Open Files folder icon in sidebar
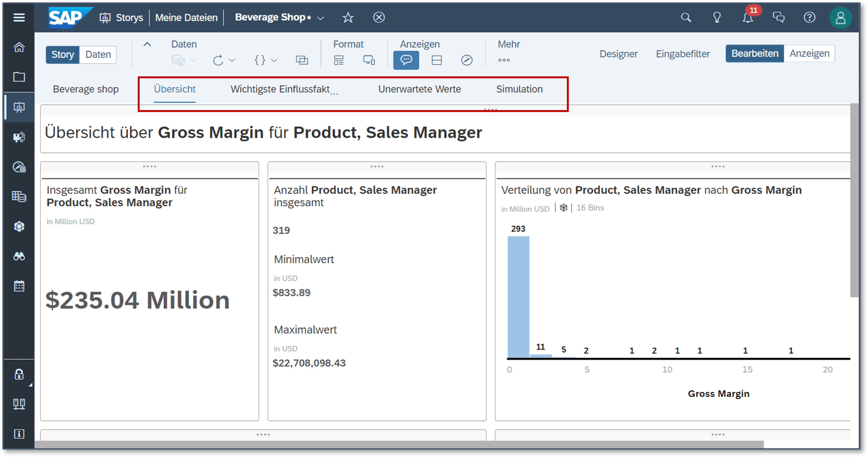 19,77
